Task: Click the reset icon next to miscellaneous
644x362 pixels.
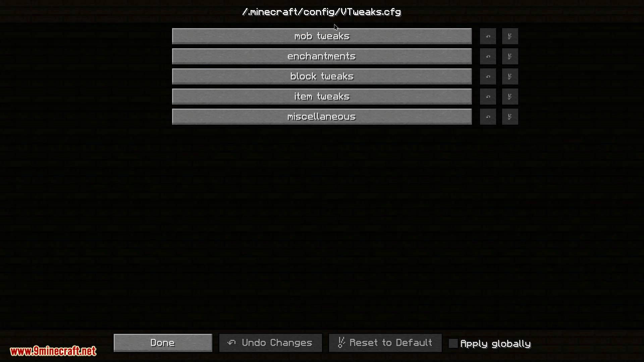Action: coord(509,116)
